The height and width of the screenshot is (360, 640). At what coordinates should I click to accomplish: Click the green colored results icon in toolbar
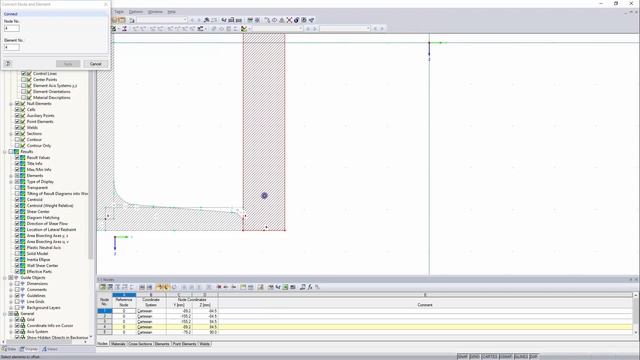[x=244, y=29]
